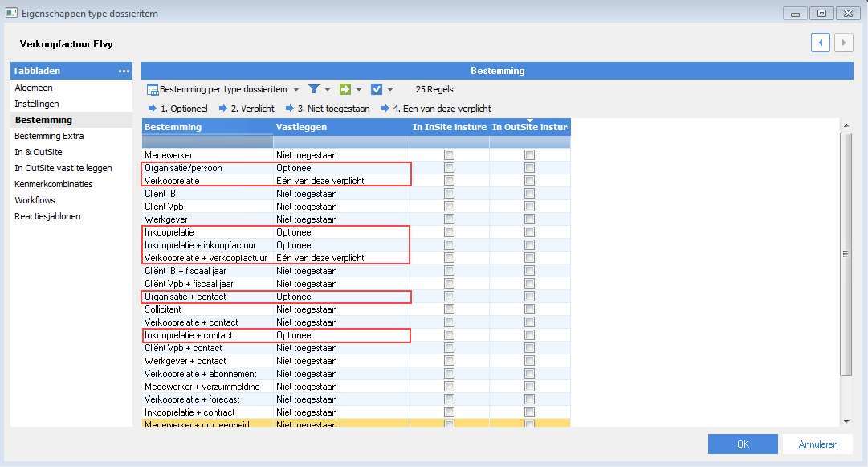Open the dropdown arrow beside the checkmark icon
The image size is (868, 467).
pos(390,90)
